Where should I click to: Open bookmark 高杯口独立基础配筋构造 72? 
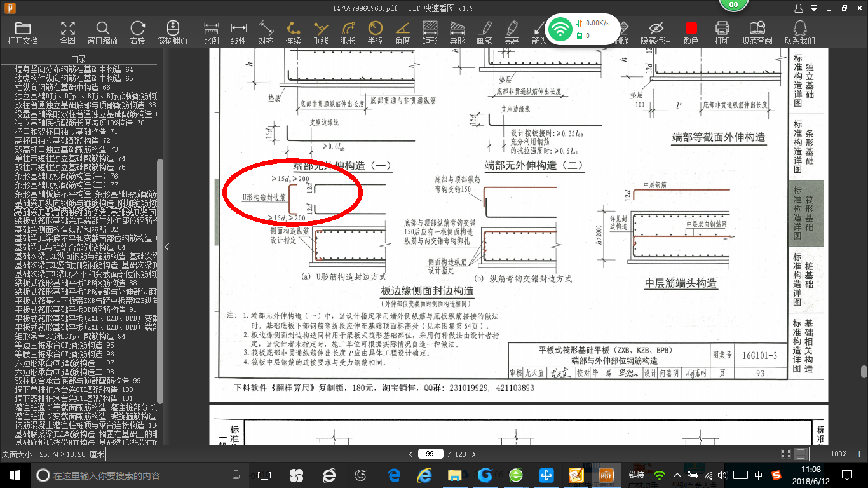[x=62, y=140]
